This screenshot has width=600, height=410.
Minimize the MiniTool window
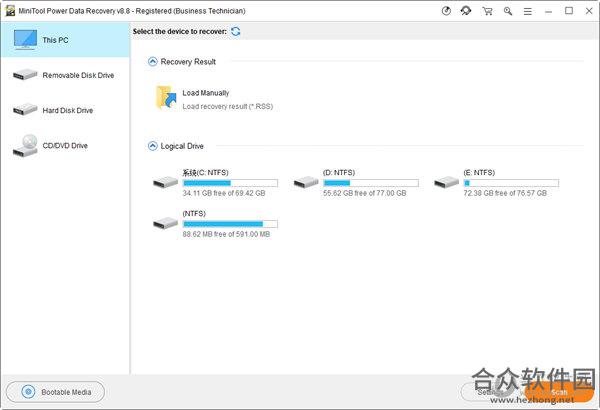pos(548,12)
